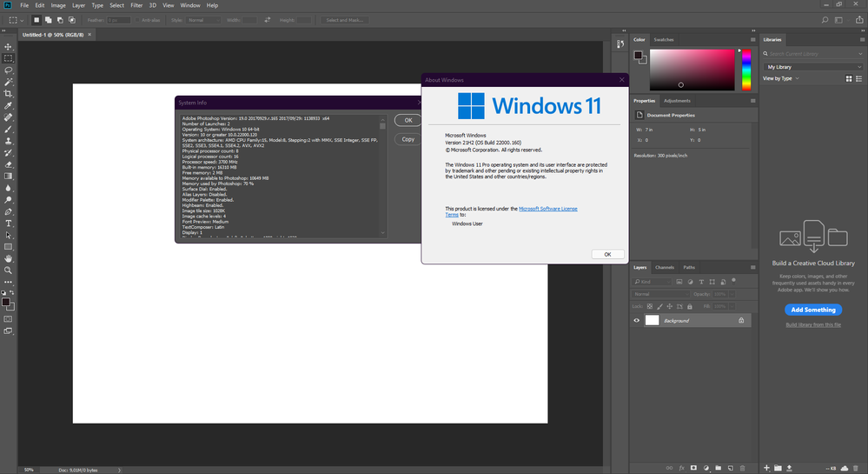Image resolution: width=868 pixels, height=474 pixels.
Task: Open the layer Kind filter dropdown
Action: tap(653, 282)
